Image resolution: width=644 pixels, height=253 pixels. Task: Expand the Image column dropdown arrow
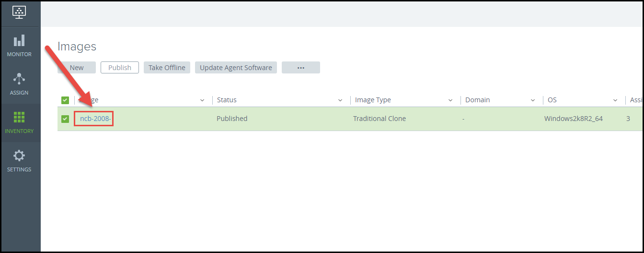coord(202,100)
